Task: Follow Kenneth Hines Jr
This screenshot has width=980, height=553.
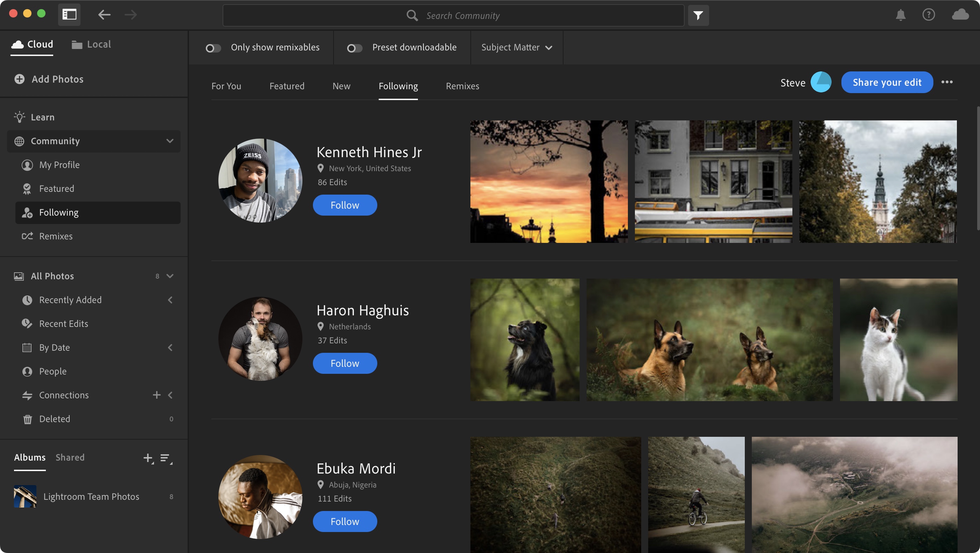Action: click(345, 205)
